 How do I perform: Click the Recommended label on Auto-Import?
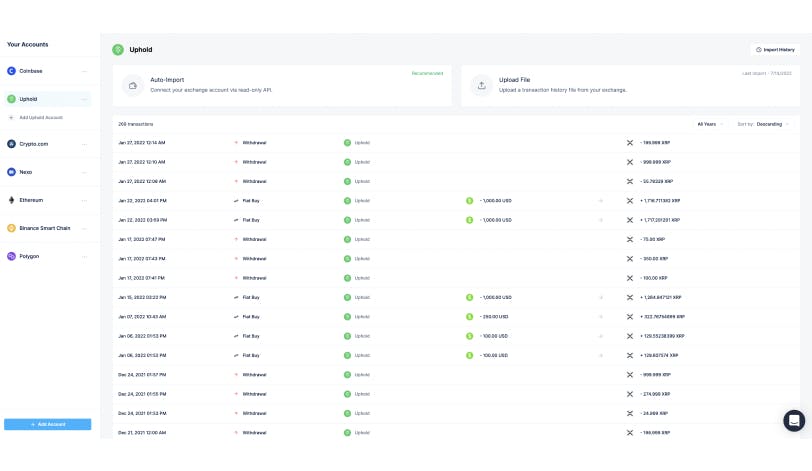click(x=427, y=73)
